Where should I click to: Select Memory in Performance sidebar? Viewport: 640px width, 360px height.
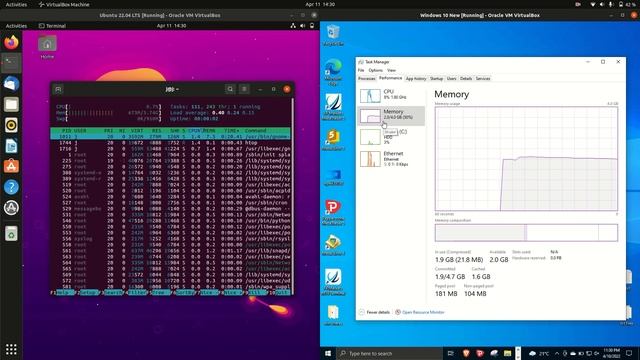point(391,116)
